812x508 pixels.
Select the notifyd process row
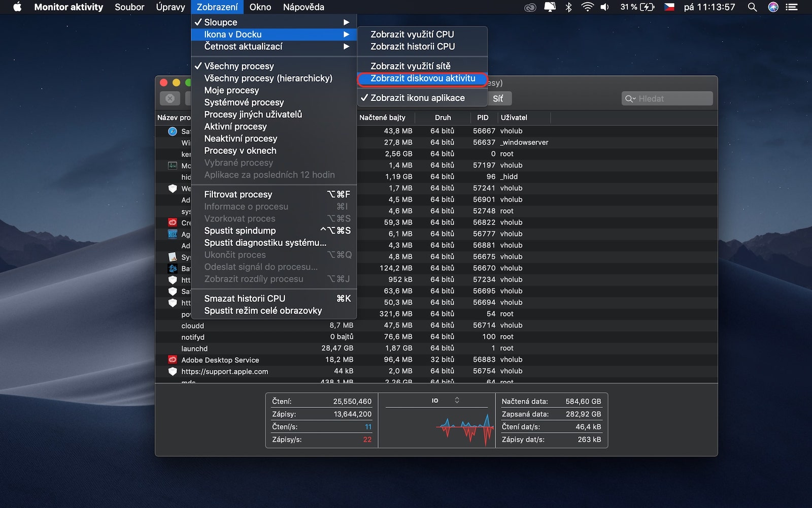coord(436,337)
